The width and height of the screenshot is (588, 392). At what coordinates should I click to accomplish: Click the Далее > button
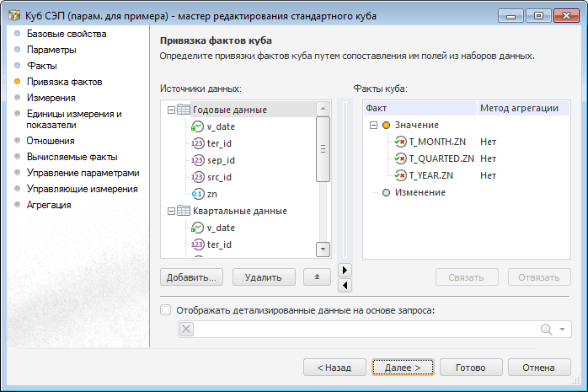coord(402,368)
